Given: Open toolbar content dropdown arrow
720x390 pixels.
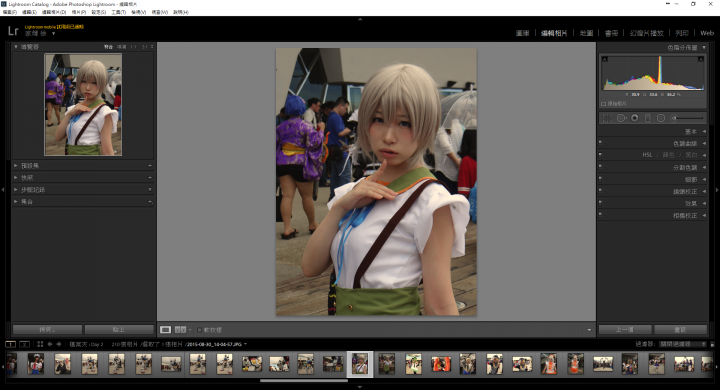Looking at the screenshot, I should [589, 330].
